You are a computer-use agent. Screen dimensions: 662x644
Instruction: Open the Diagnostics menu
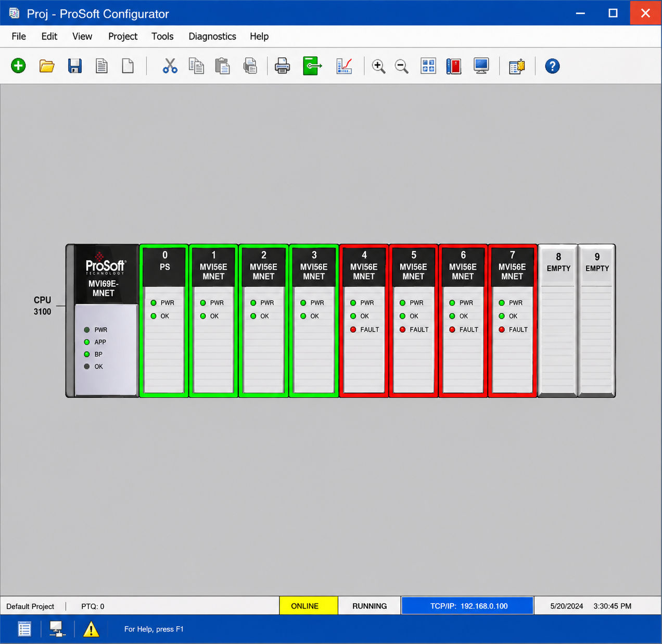click(x=212, y=36)
